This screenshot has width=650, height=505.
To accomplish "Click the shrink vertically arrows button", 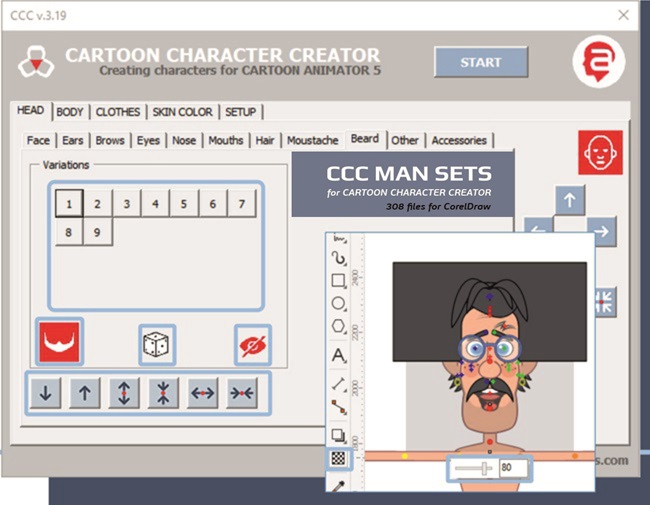I will [x=162, y=394].
